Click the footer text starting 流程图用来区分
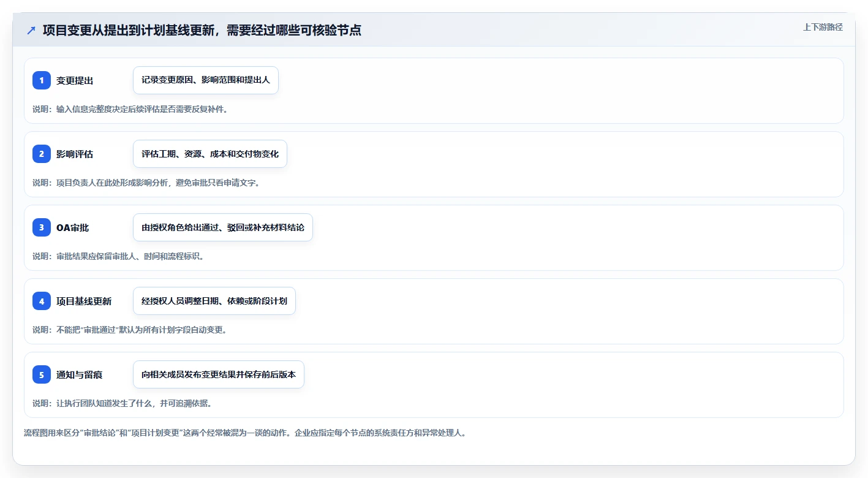Image resolution: width=868 pixels, height=478 pixels. tap(244, 433)
